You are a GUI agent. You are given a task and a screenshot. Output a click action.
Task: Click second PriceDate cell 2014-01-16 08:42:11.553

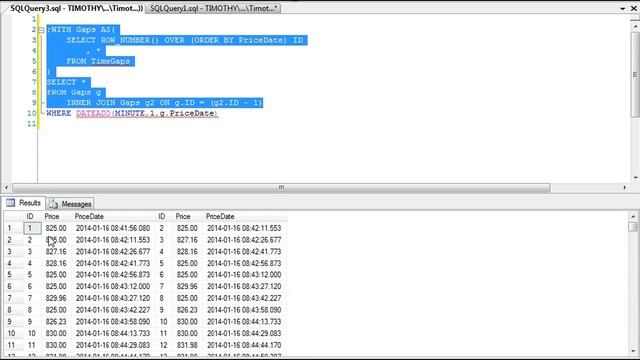(x=244, y=228)
